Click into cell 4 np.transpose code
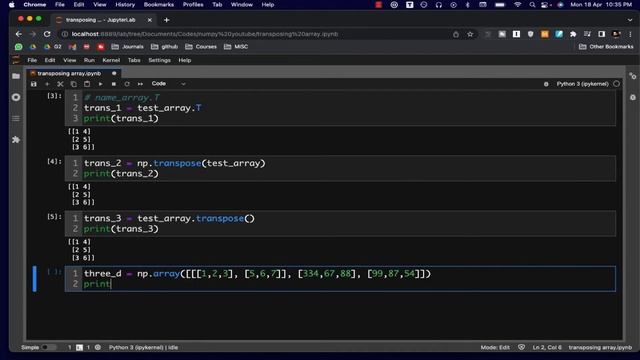This screenshot has height=360, width=640. pos(340,168)
